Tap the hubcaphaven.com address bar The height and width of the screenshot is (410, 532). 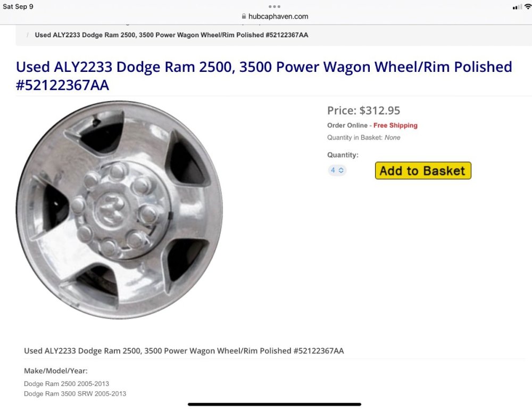point(275,17)
